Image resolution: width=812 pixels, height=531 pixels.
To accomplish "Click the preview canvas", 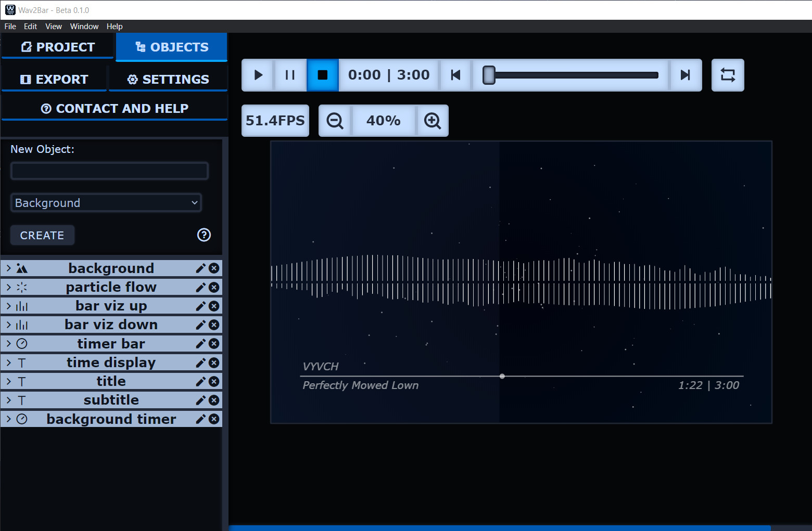I will [521, 282].
